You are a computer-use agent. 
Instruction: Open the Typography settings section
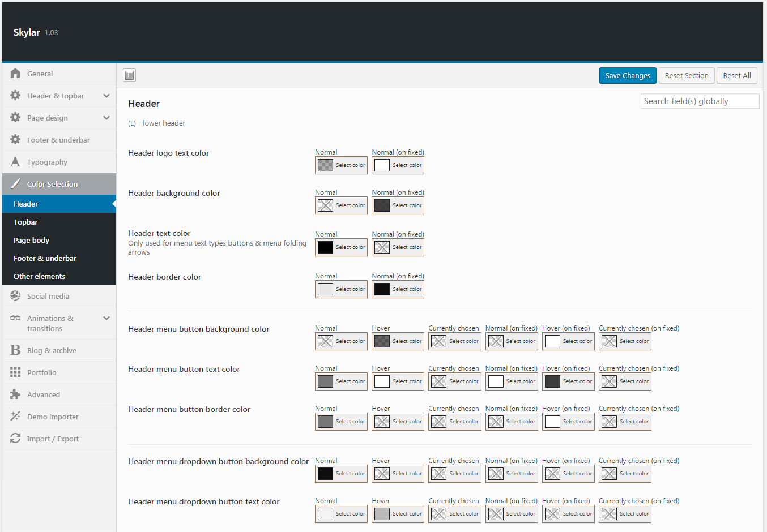point(59,162)
